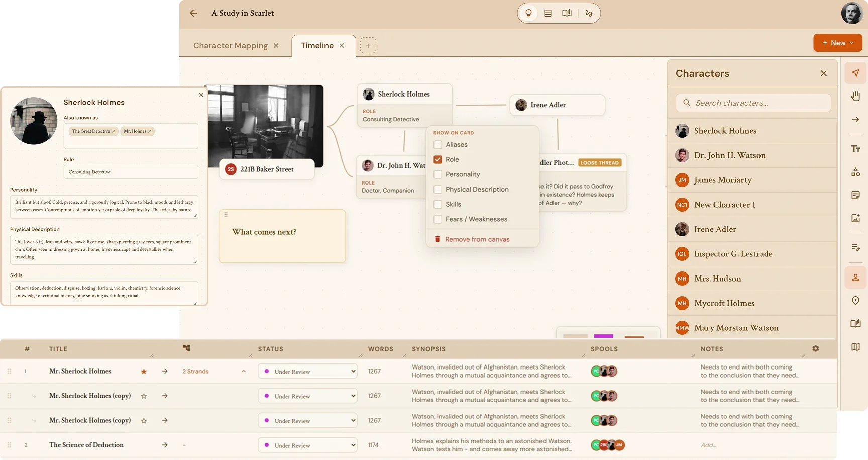Image resolution: width=868 pixels, height=460 pixels.
Task: Collapse the 2 Strands expander chevron
Action: click(x=244, y=371)
